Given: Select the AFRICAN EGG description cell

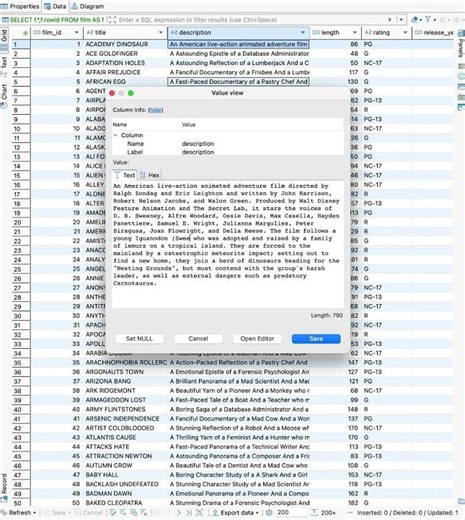Looking at the screenshot, I should click(x=238, y=82).
